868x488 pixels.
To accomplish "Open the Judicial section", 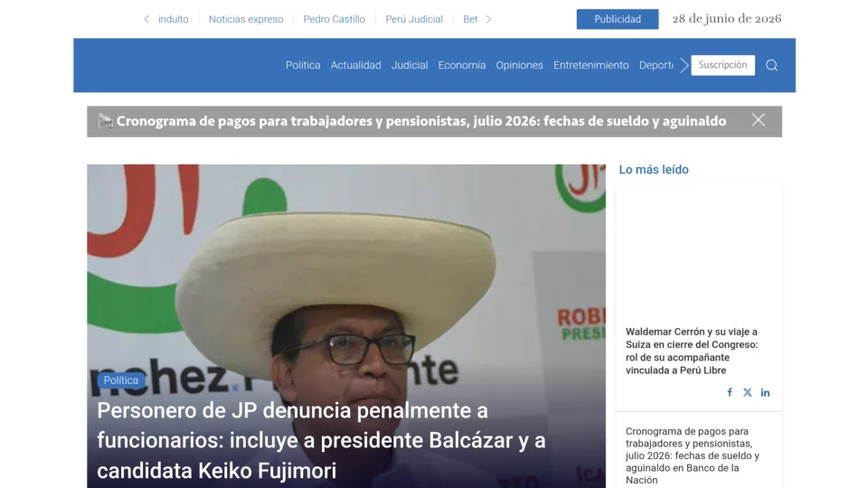I will [x=410, y=65].
